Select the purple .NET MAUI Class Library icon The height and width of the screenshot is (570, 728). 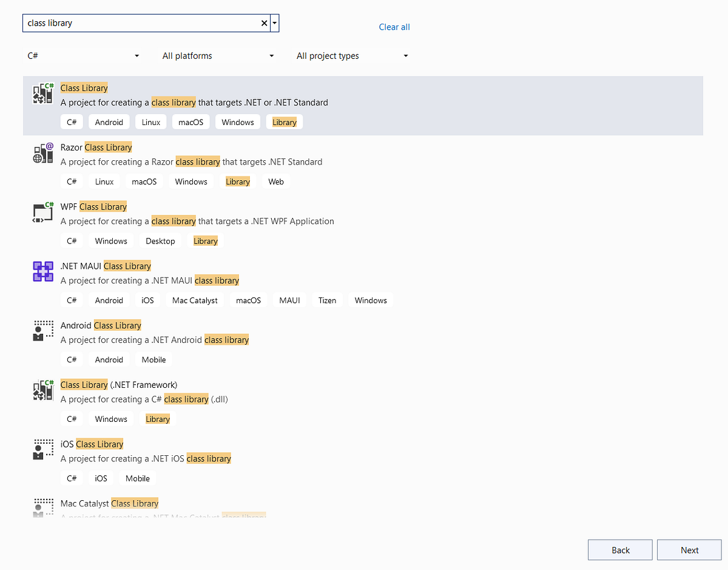point(42,271)
